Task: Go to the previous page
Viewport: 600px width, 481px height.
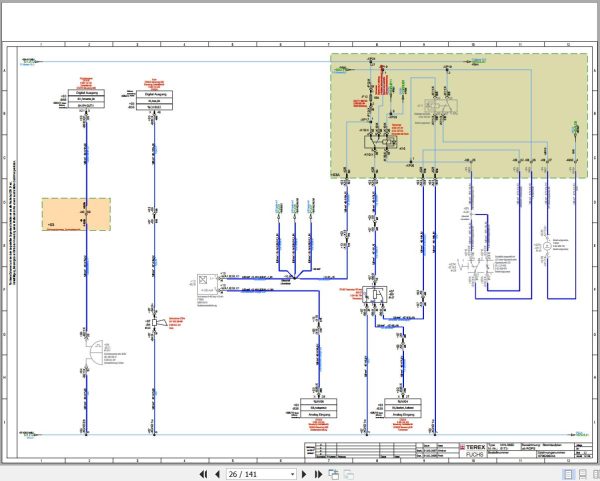Action: pos(217,474)
